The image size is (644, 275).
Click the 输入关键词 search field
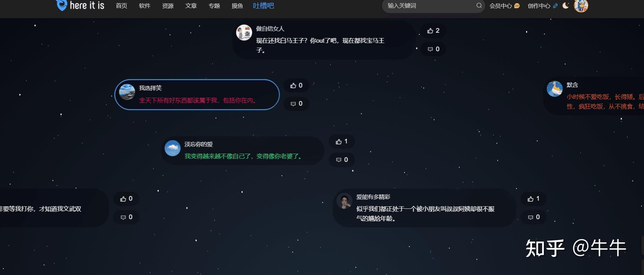coord(430,6)
